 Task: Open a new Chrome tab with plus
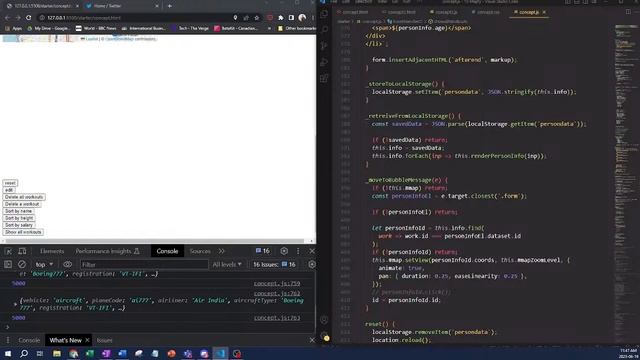[x=169, y=6]
